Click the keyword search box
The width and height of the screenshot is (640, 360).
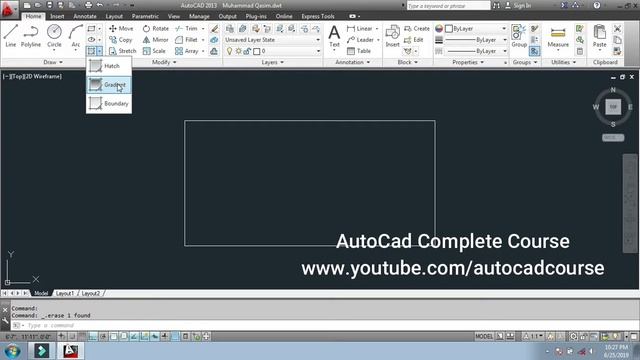448,5
